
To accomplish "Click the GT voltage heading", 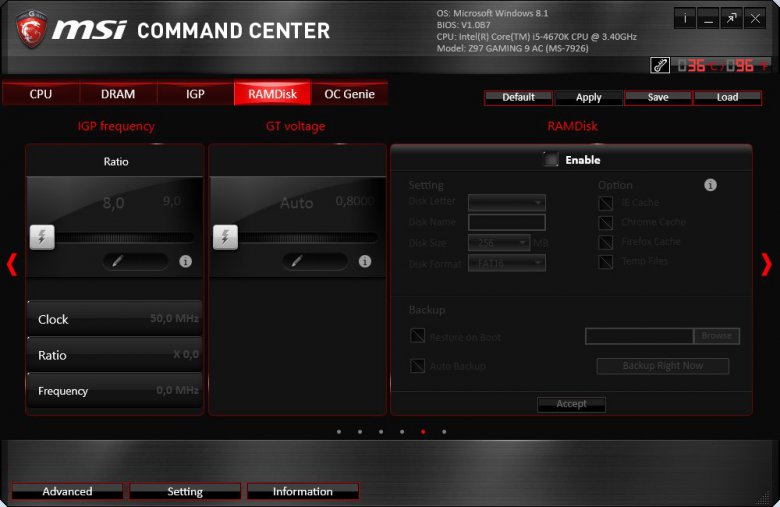I will [x=295, y=126].
